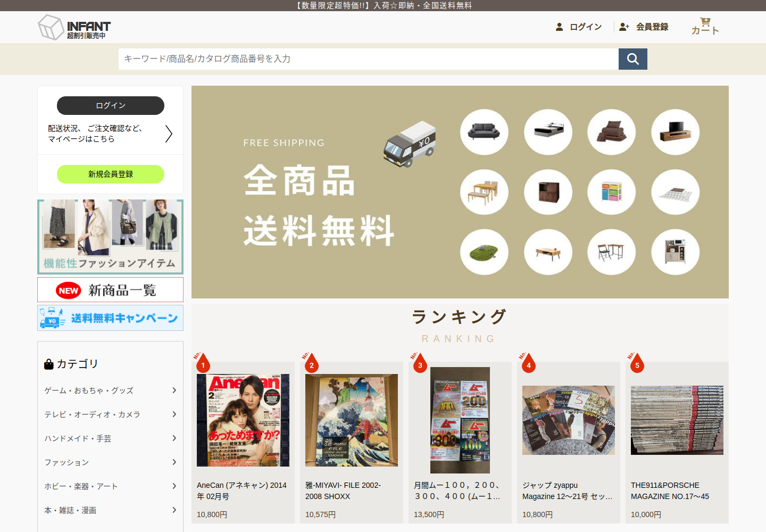
Task: Focus the keyword search input field
Action: [369, 59]
